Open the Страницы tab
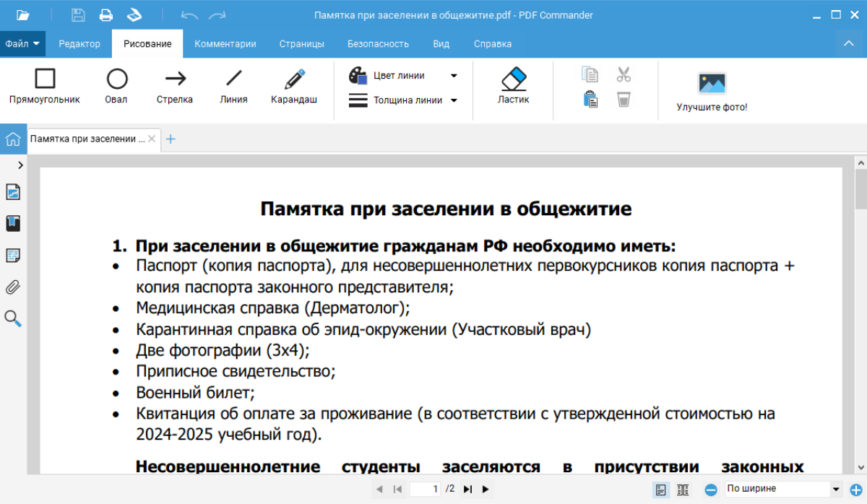The image size is (867, 504). pos(302,43)
